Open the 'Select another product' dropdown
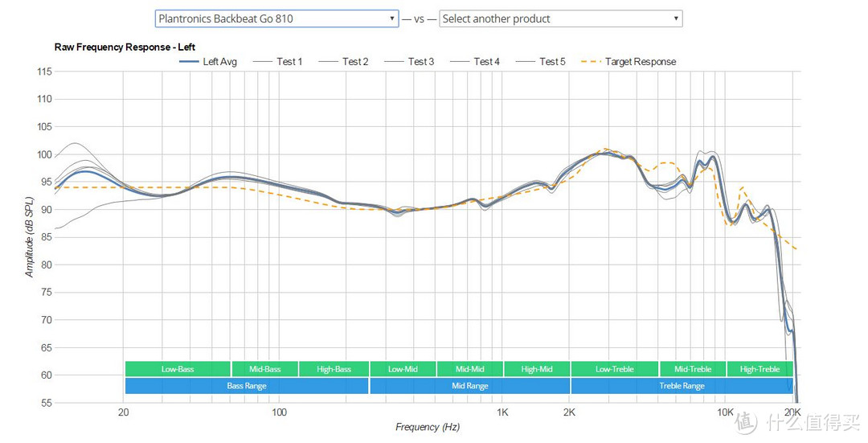Screen dimensions: 868x443 pyautogui.click(x=560, y=18)
